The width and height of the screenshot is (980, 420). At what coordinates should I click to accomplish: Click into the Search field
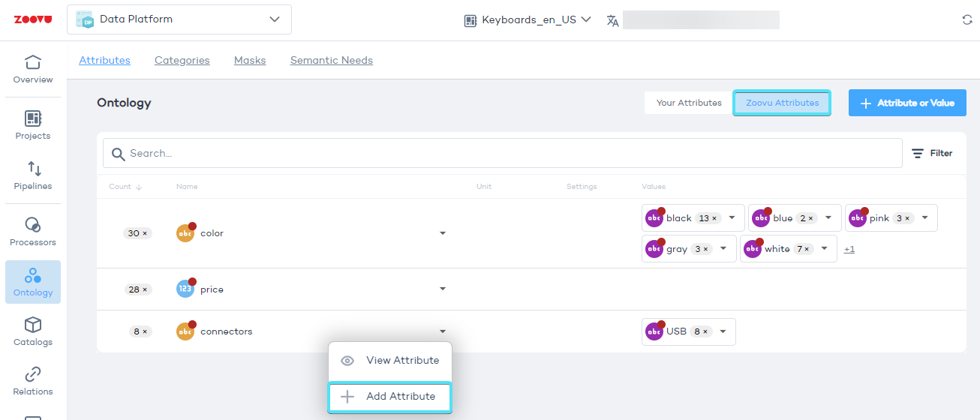tap(510, 153)
